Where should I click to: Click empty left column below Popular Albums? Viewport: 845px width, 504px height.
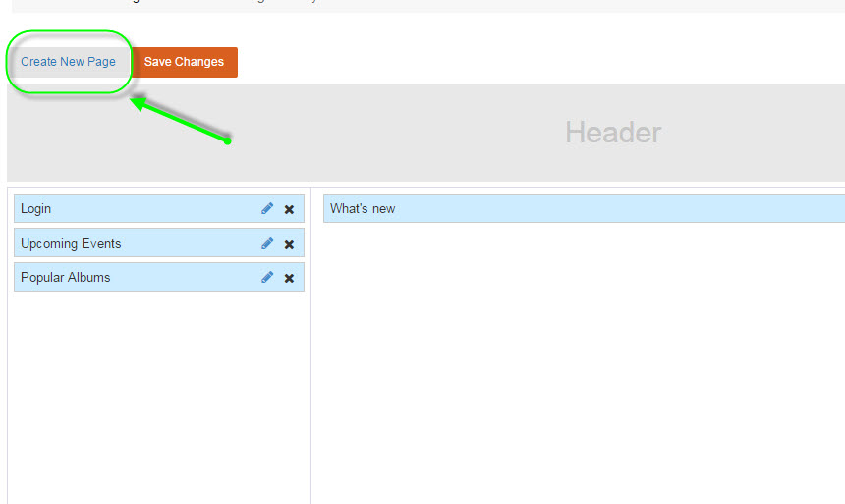pyautogui.click(x=157, y=393)
